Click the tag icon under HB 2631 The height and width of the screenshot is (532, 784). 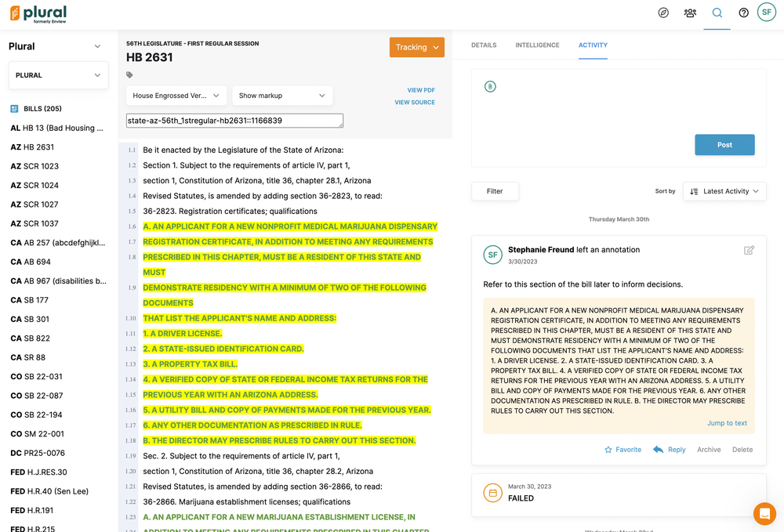click(x=130, y=75)
